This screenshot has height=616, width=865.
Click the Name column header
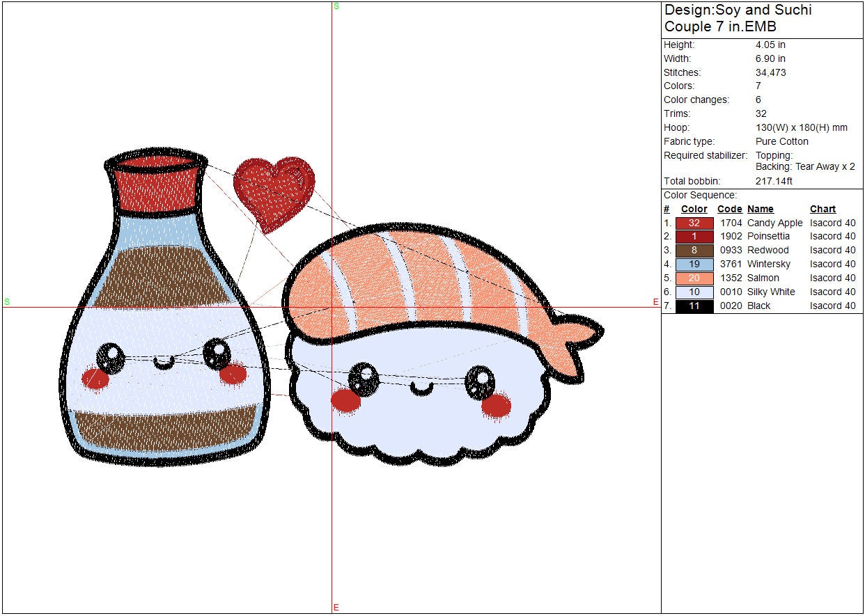coord(760,209)
